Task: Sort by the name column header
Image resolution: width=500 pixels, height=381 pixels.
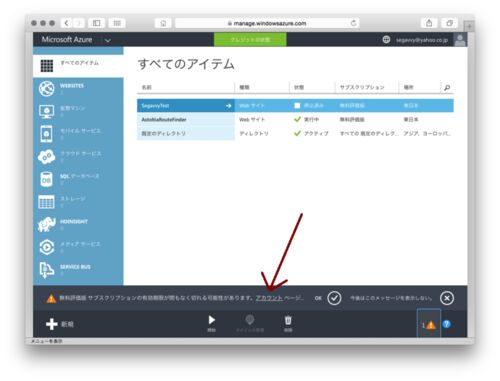Action: click(147, 87)
